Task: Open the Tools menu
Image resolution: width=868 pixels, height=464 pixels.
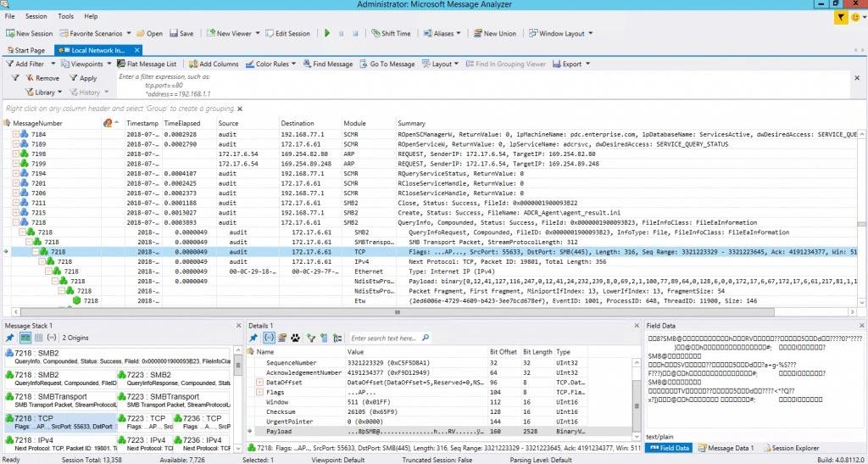Action: tap(66, 17)
